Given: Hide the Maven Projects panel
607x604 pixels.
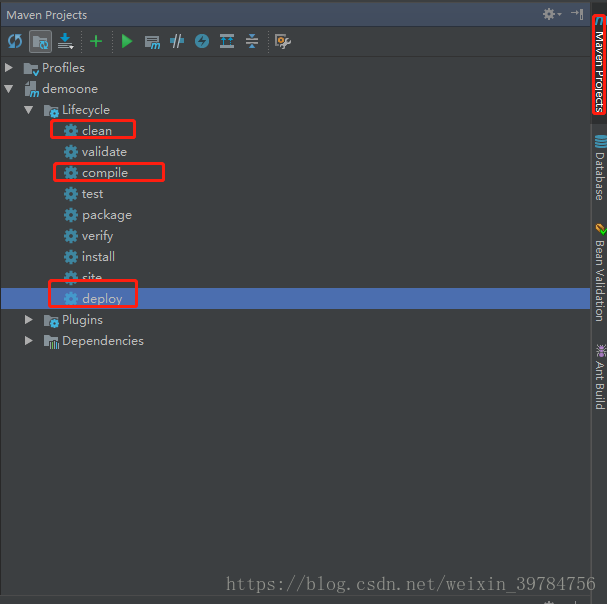Looking at the screenshot, I should click(577, 14).
